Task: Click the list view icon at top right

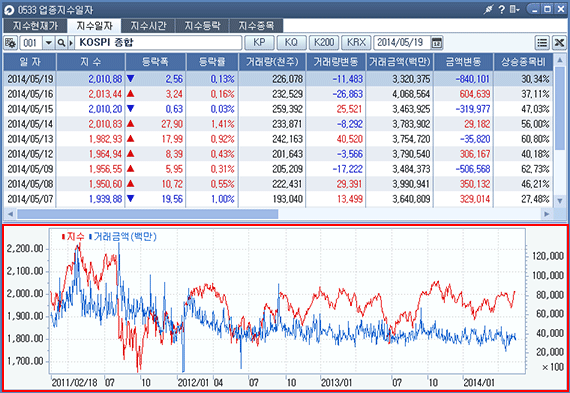Action: 542,43
